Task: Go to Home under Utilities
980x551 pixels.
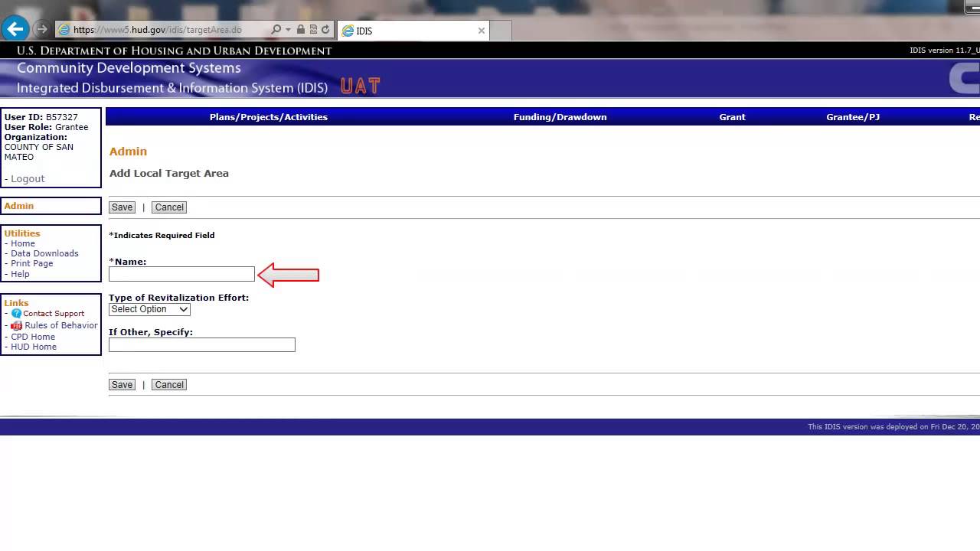Action: click(23, 243)
